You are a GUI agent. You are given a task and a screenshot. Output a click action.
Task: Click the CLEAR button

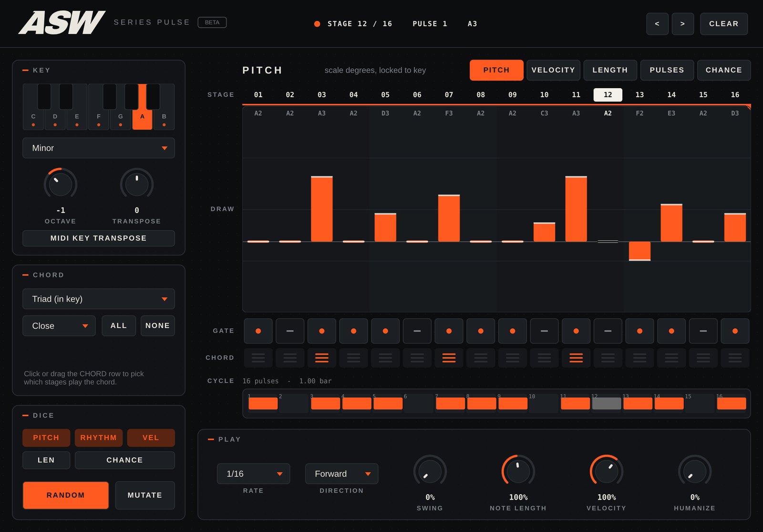pyautogui.click(x=724, y=24)
